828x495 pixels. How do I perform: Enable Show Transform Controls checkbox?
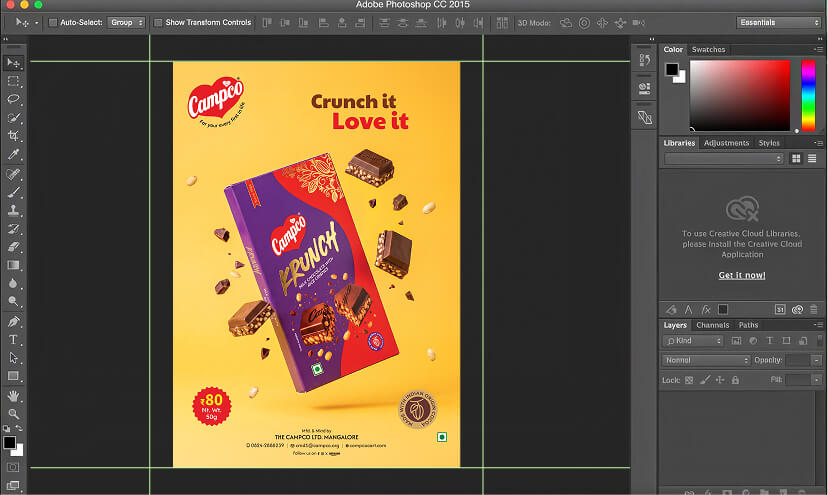coord(158,23)
